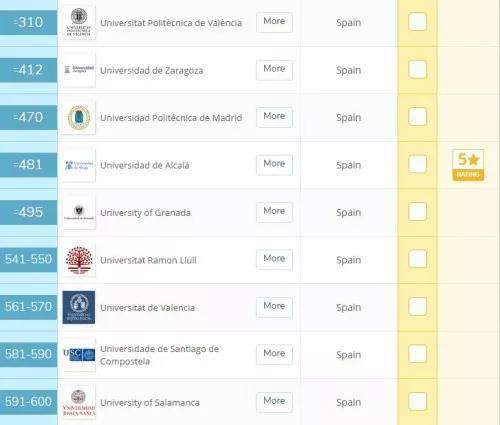This screenshot has height=425, width=500.
Task: Open the Universidad Politécnica de Madrid crest
Action: pos(79,117)
